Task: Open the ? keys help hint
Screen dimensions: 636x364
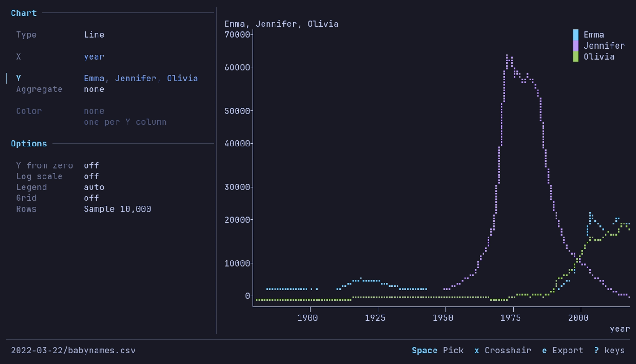Action: (x=609, y=351)
